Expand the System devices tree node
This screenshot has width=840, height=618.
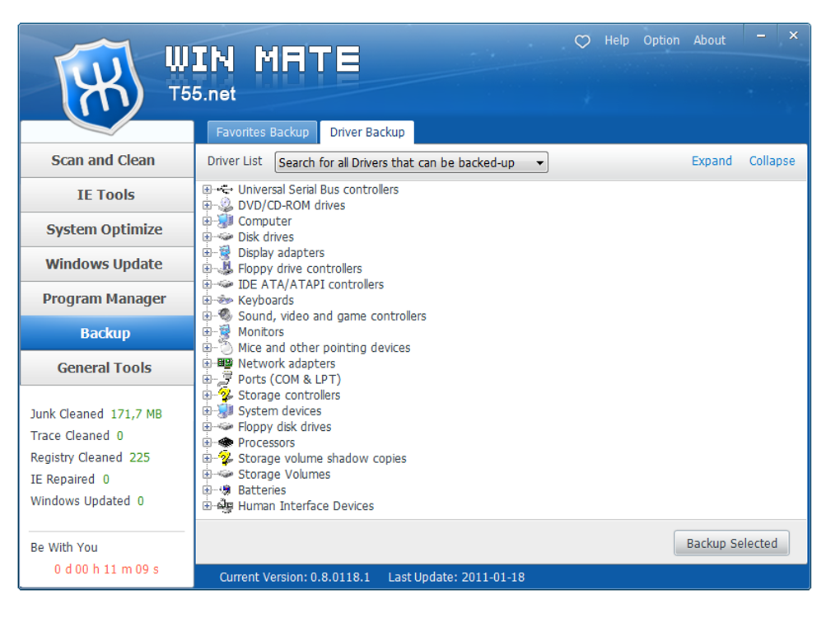(207, 410)
